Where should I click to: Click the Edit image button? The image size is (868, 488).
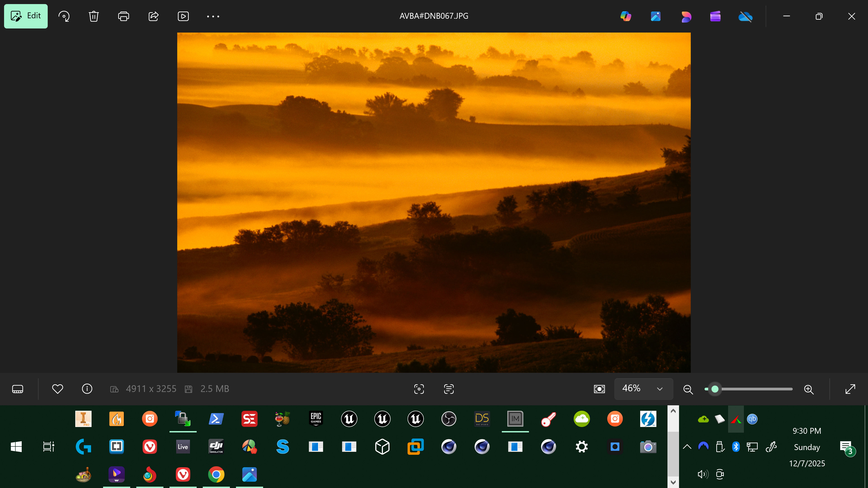pos(26,16)
